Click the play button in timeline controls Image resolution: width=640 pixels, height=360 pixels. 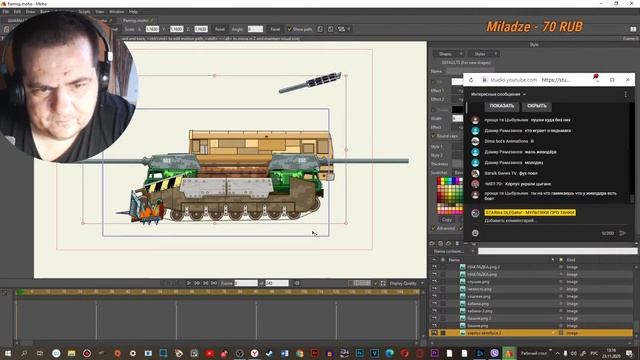coord(189,283)
